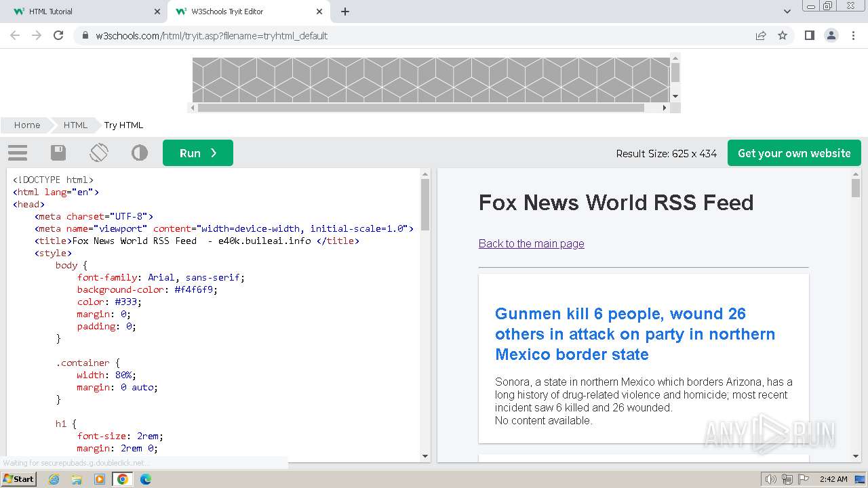Click the result pane scrollbar thumb

855,188
